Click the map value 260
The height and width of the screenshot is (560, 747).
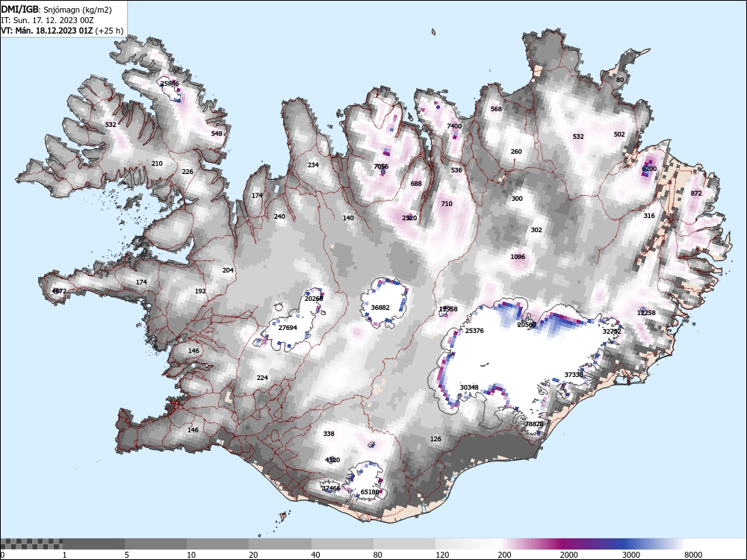[516, 152]
